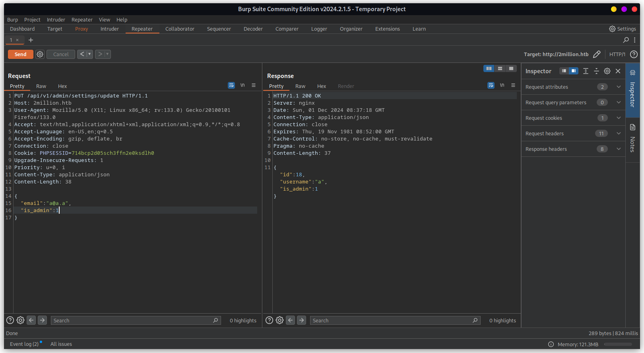Screen dimensions: 644x353
Task: Open the Inspector side tab
Action: tap(632, 90)
